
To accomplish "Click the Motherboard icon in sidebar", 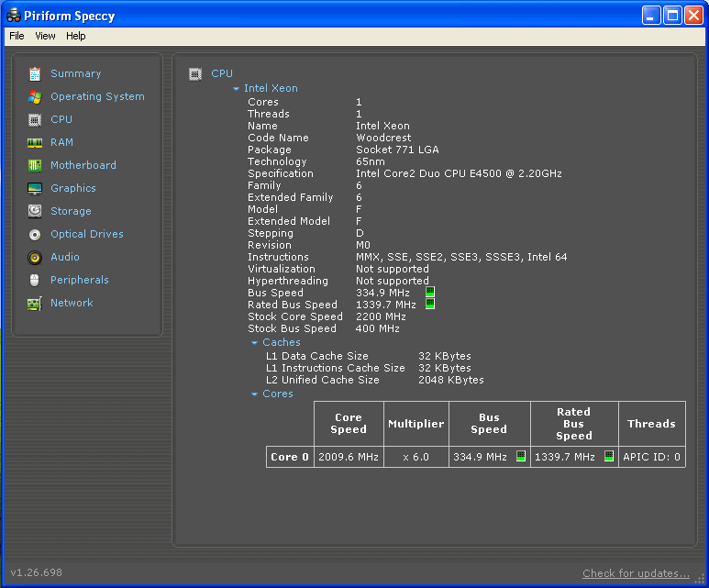I will click(x=35, y=165).
